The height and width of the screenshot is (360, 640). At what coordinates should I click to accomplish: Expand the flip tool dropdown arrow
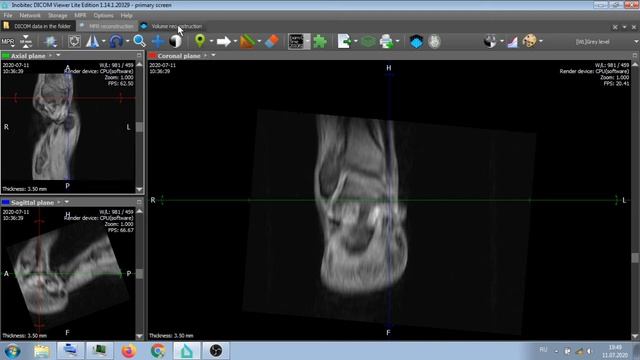(104, 41)
